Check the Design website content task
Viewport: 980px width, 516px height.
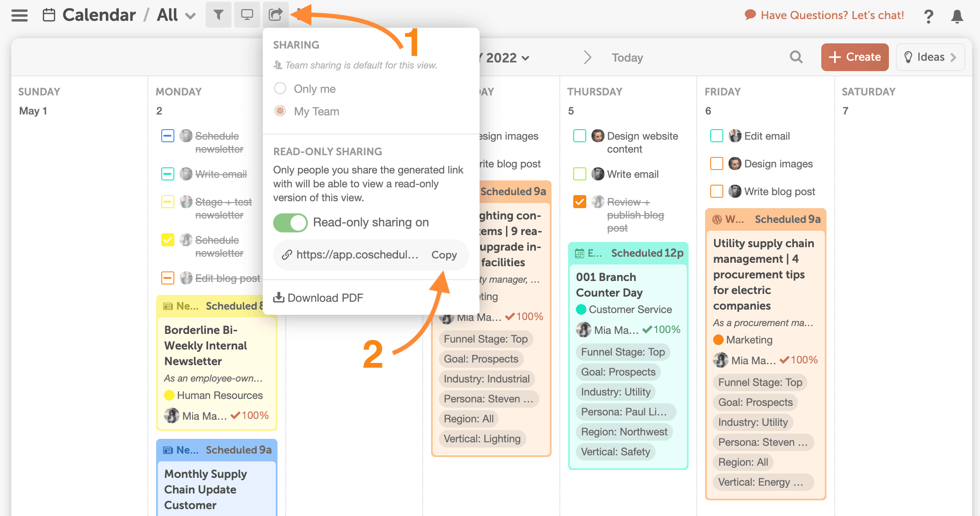click(x=580, y=136)
